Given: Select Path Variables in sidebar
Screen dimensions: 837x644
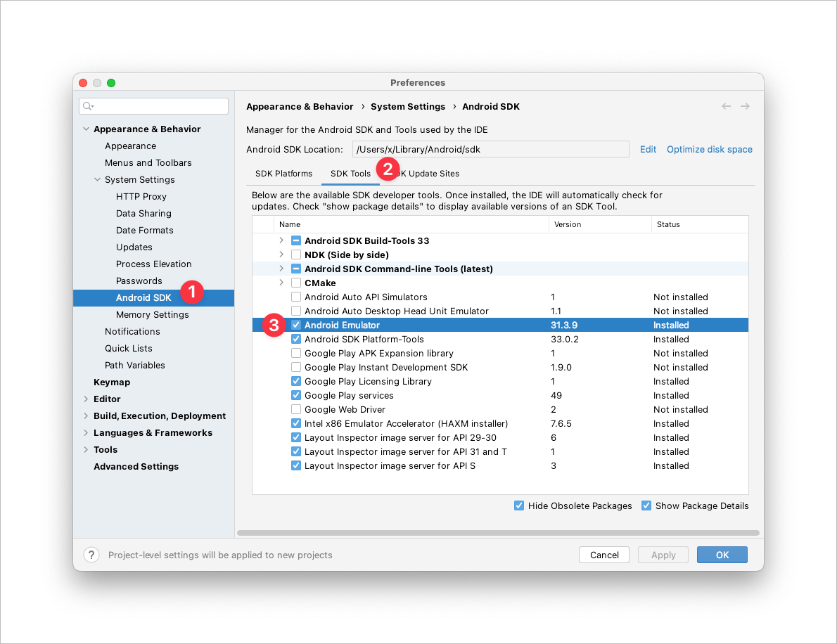Looking at the screenshot, I should [x=134, y=366].
